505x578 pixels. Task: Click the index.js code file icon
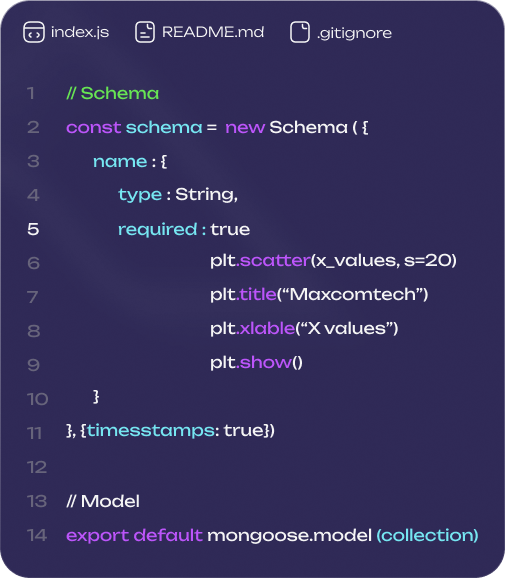click(x=34, y=32)
